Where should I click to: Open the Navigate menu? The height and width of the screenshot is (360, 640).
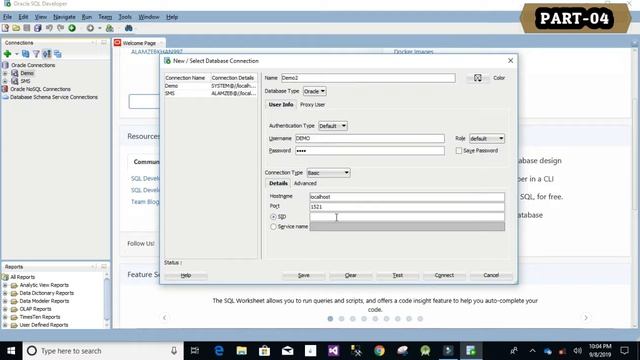(64, 17)
